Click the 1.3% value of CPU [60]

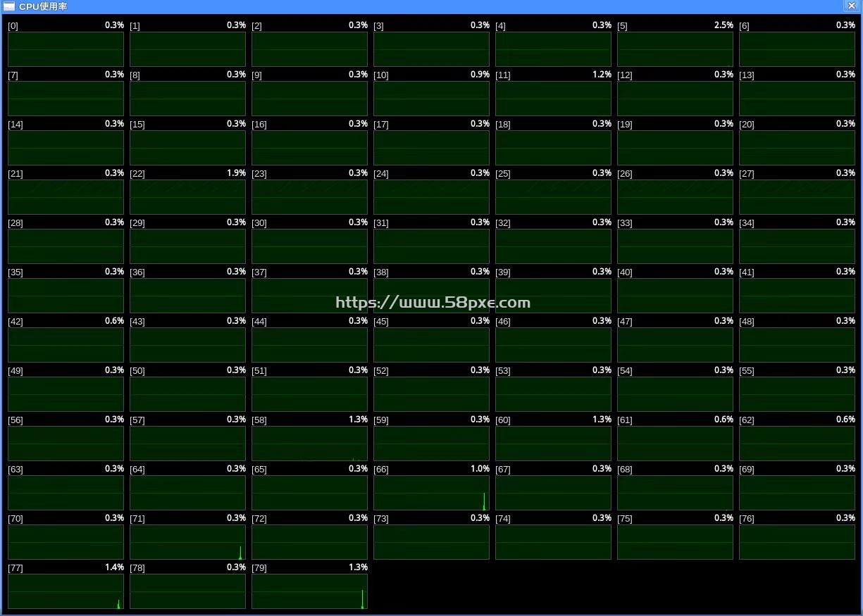(602, 420)
